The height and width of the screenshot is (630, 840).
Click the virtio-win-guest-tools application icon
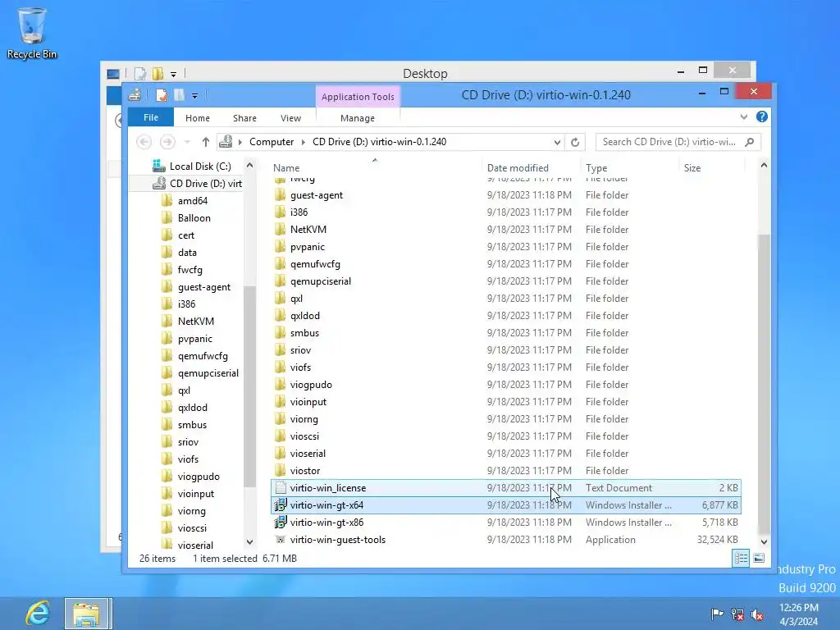point(281,540)
